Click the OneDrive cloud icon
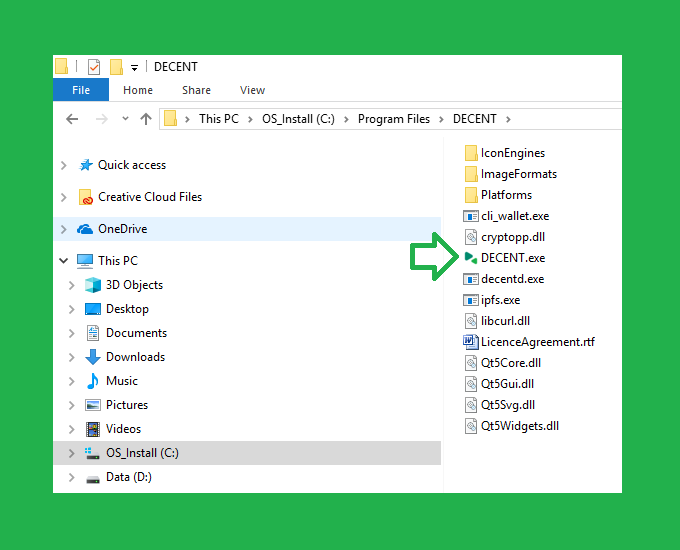The height and width of the screenshot is (550, 680). coord(85,229)
